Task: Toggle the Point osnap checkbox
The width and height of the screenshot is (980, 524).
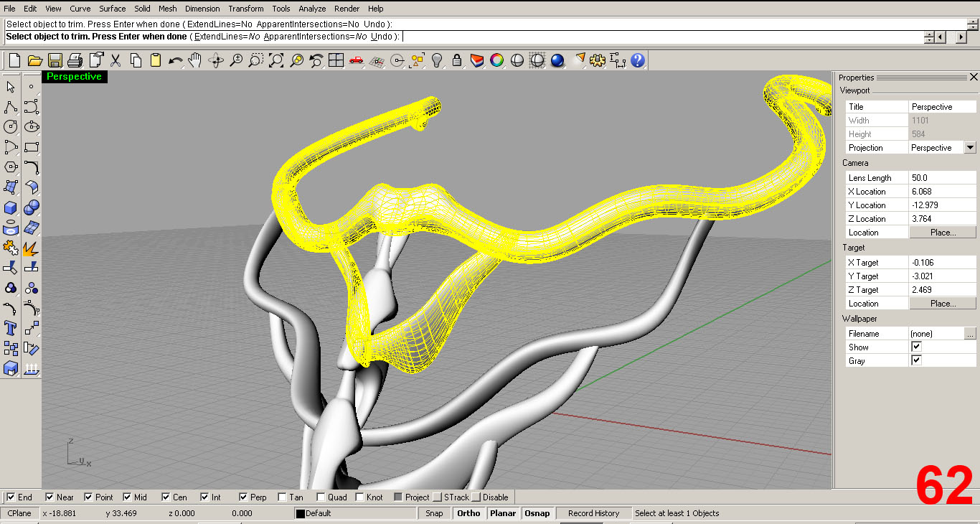Action: pyautogui.click(x=88, y=497)
